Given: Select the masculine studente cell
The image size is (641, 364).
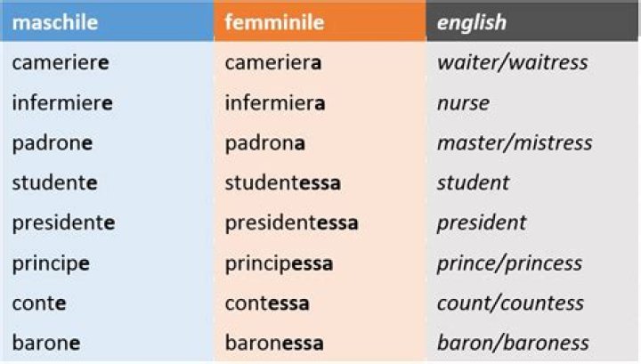Looking at the screenshot, I should (55, 183).
